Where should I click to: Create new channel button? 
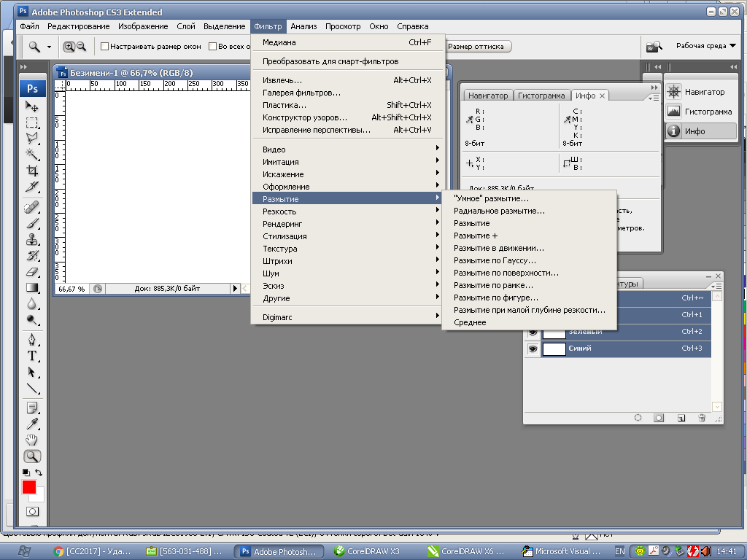pyautogui.click(x=681, y=418)
